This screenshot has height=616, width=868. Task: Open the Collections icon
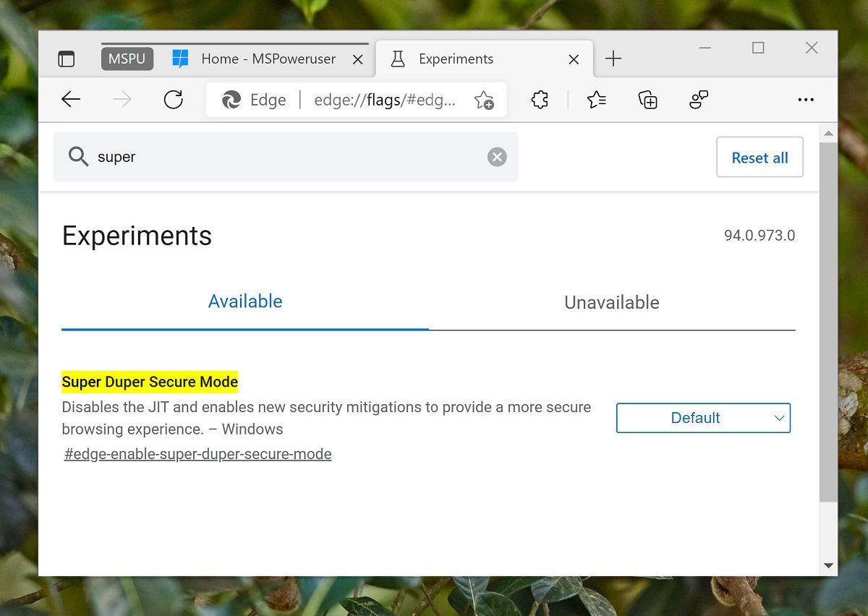pos(647,100)
